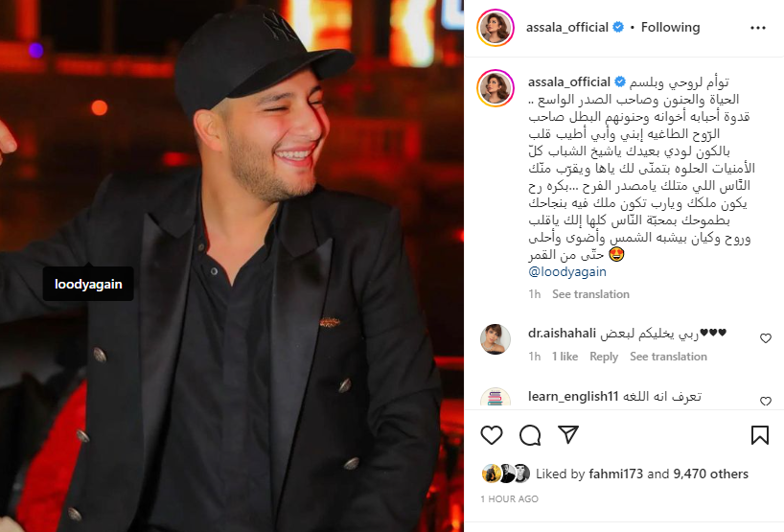This screenshot has width=784, height=532.
Task: Open learn_english11's profile avatar
Action: point(495,398)
